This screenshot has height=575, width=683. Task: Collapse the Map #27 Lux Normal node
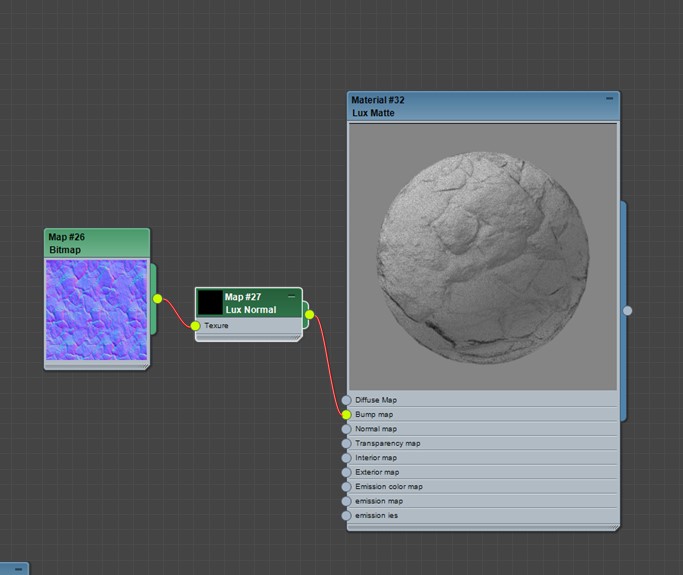(x=292, y=296)
